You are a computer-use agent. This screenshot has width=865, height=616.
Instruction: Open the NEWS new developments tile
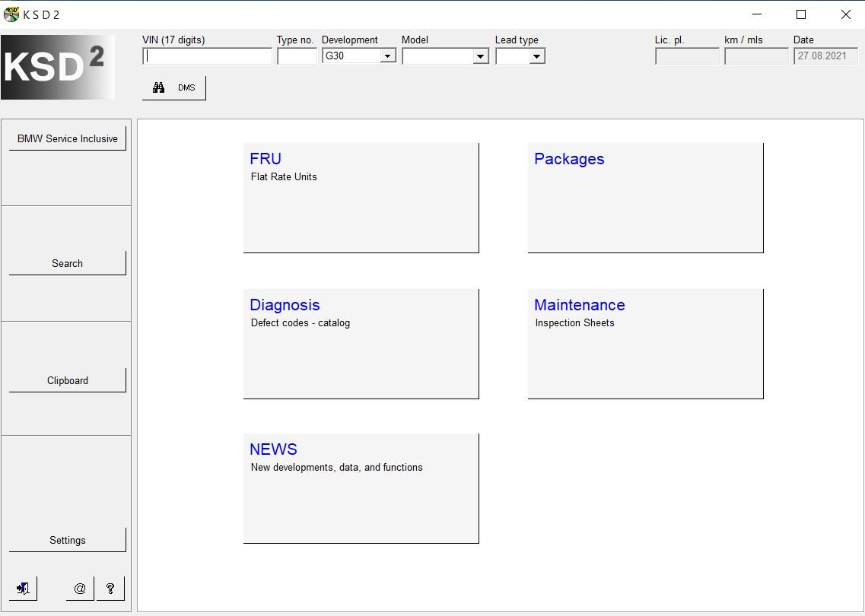[361, 488]
